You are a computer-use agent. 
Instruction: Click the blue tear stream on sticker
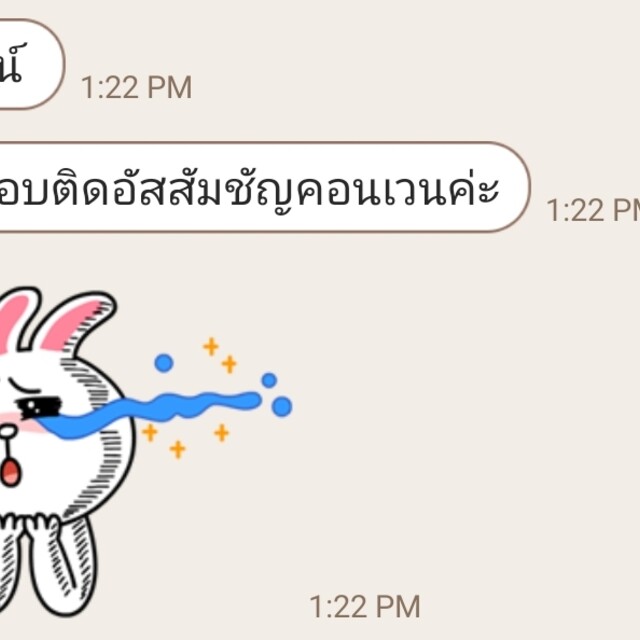pos(149,415)
